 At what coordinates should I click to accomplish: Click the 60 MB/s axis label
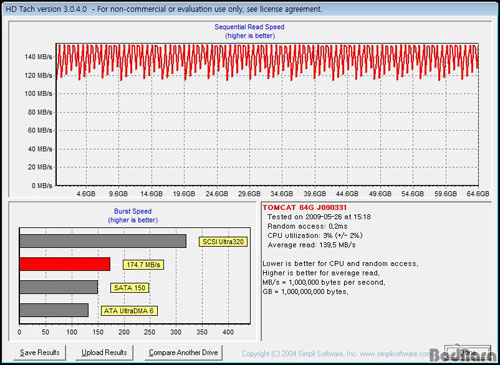(40, 130)
